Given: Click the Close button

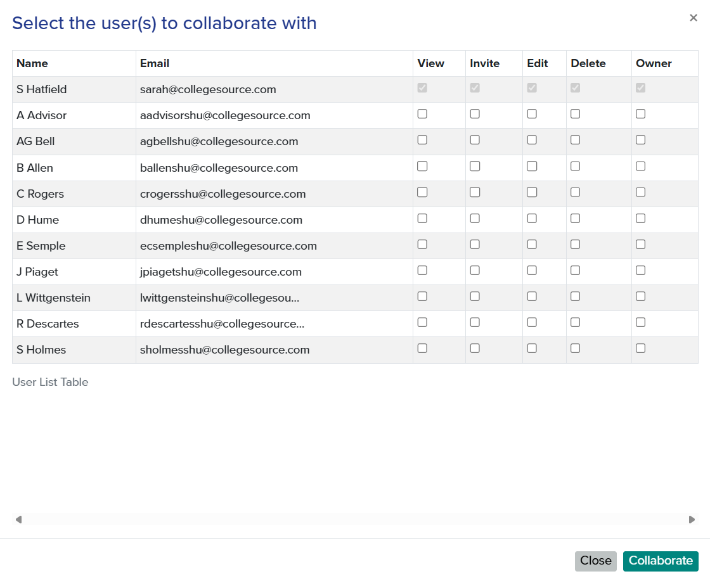Looking at the screenshot, I should (x=595, y=561).
